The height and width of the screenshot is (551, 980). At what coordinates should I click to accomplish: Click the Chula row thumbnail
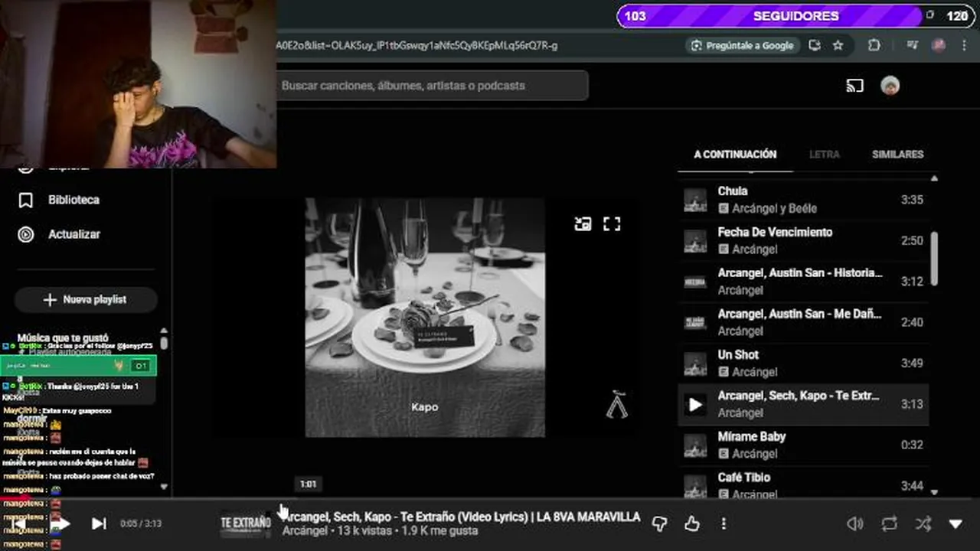pos(695,200)
